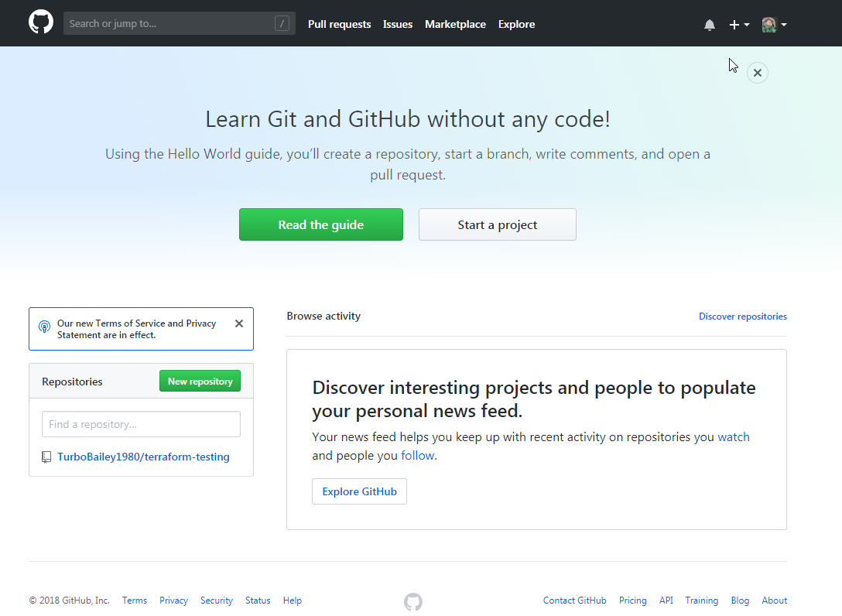Open Pricing footer link
Image resolution: width=842 pixels, height=616 pixels.
pyautogui.click(x=632, y=601)
